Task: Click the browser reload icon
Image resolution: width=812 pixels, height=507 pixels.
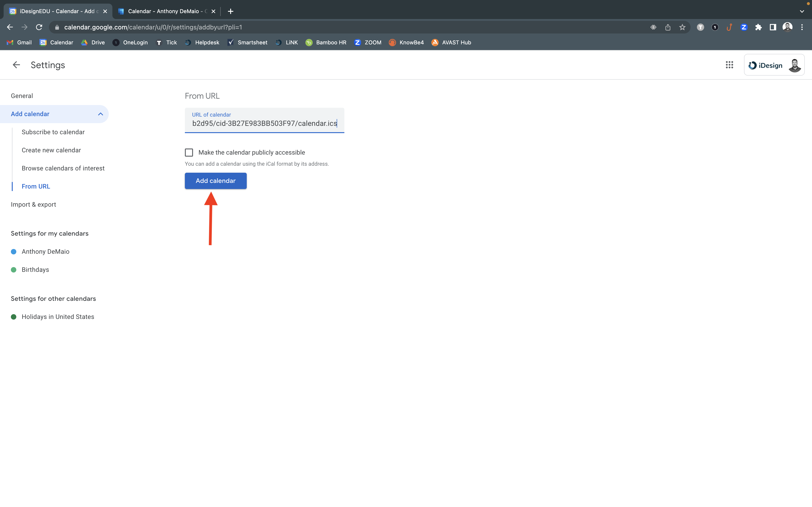Action: [39, 27]
